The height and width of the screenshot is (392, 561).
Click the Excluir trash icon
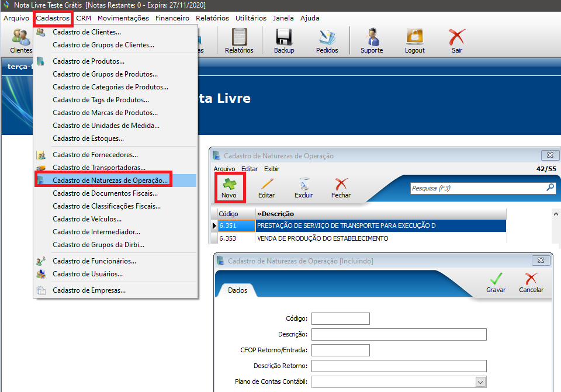303,185
